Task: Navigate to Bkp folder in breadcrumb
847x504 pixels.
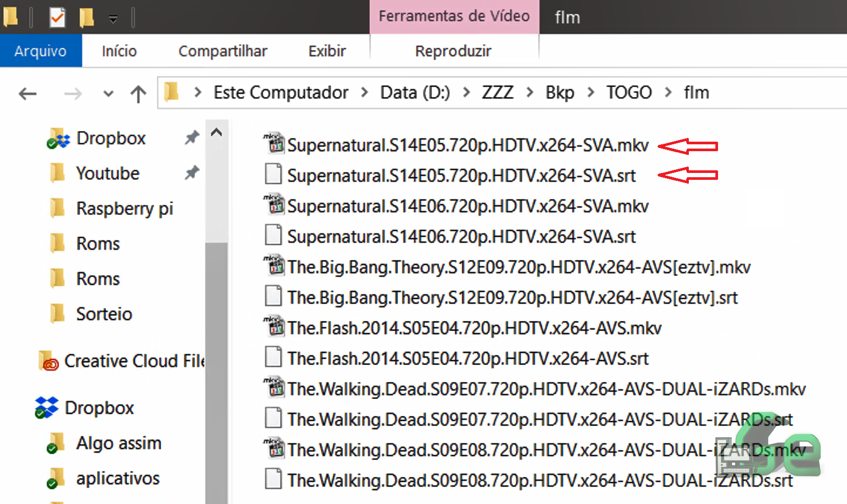Action: click(560, 92)
